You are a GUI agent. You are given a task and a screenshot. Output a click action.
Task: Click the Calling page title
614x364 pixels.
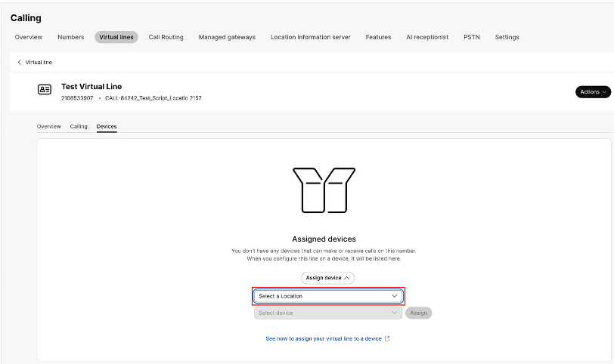(x=26, y=18)
